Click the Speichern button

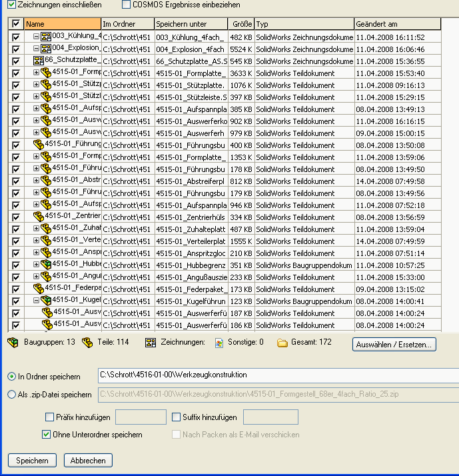[32, 460]
